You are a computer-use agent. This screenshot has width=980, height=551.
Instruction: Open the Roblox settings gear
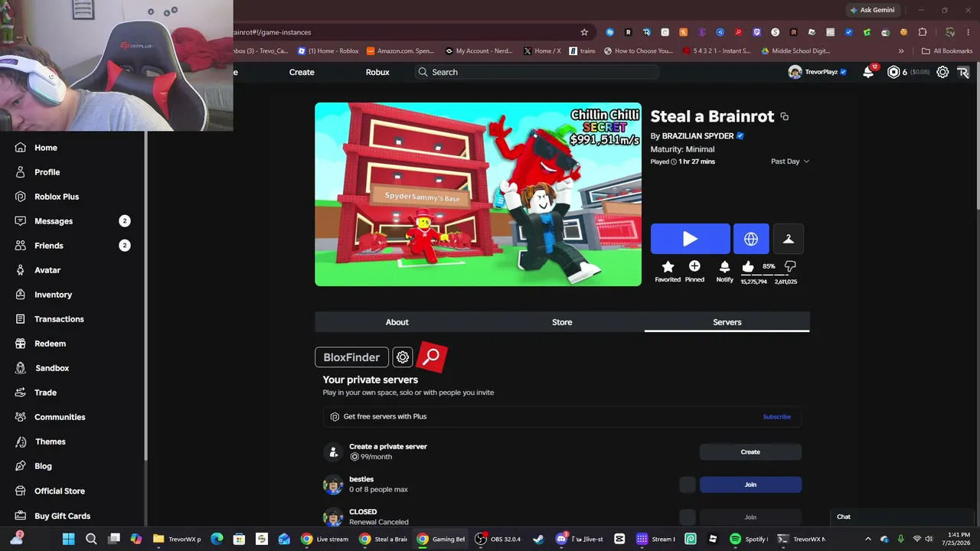click(x=942, y=72)
